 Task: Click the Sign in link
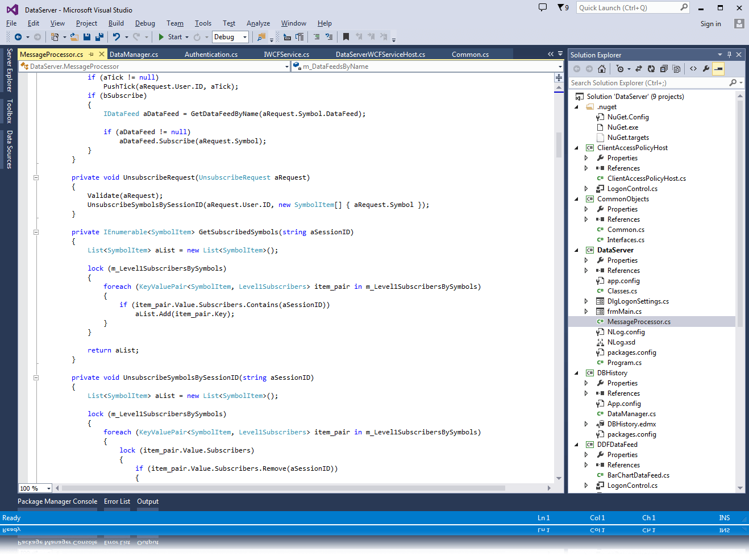pos(710,24)
